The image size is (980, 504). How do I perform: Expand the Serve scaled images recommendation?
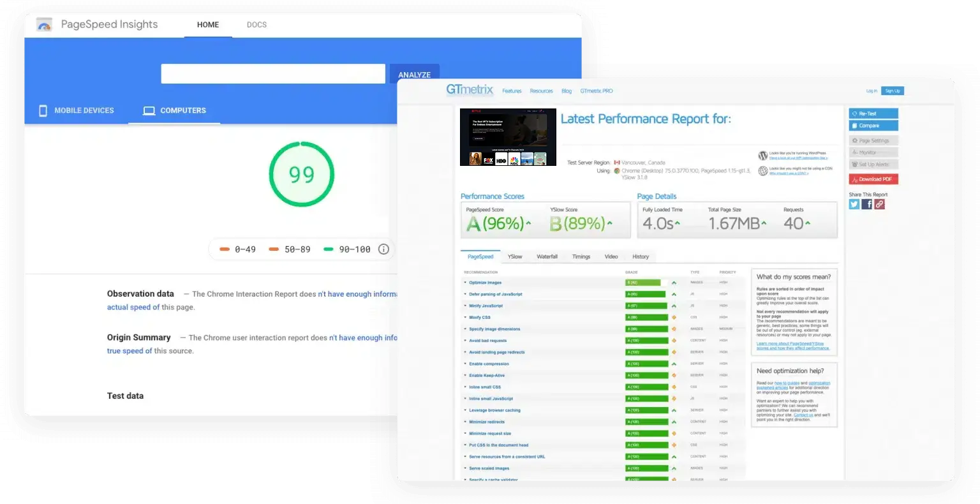pos(489,468)
